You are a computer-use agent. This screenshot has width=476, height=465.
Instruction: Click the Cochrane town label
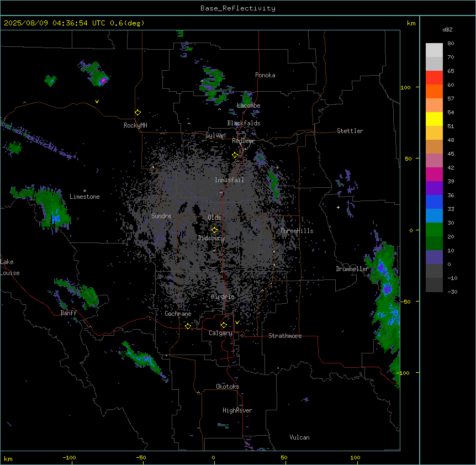coord(178,314)
